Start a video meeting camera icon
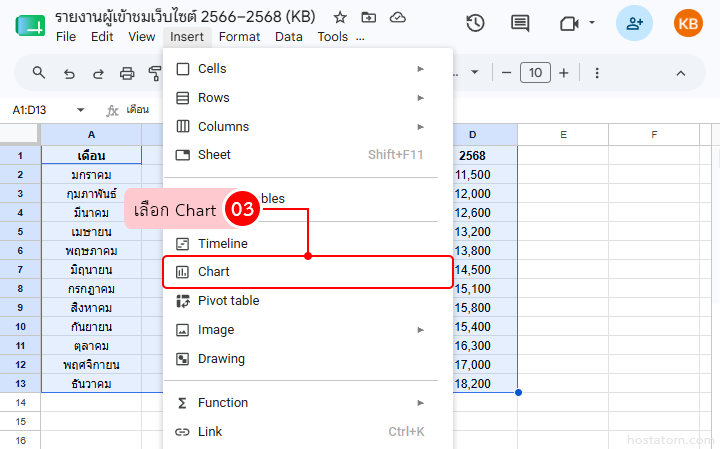Image resolution: width=720 pixels, height=449 pixels. [x=569, y=23]
